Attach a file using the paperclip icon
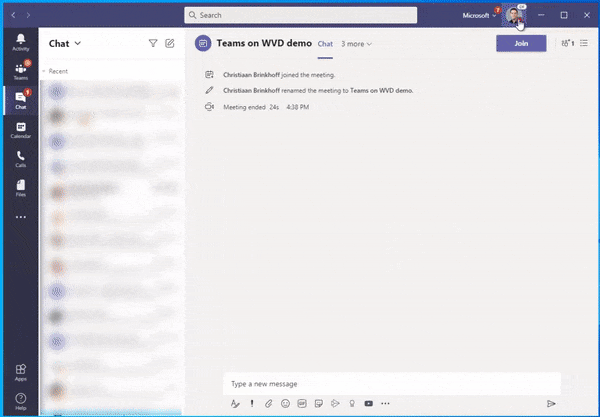 click(269, 403)
